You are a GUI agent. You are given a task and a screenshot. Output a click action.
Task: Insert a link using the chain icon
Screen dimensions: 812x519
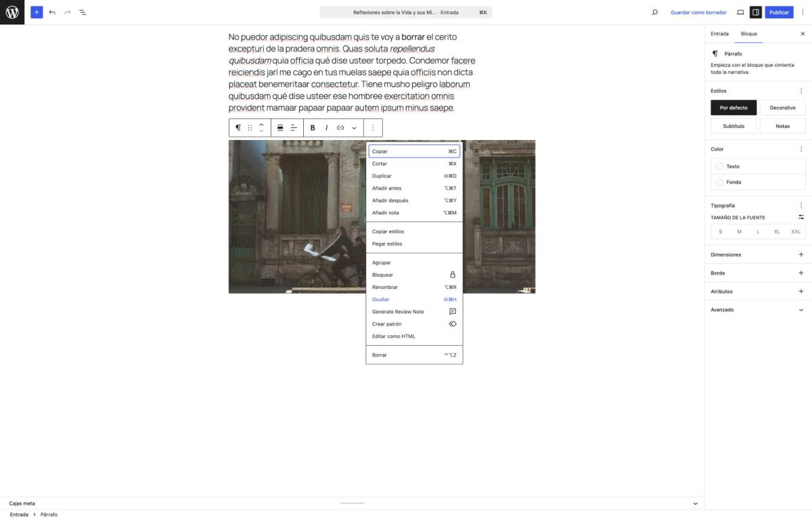[340, 127]
